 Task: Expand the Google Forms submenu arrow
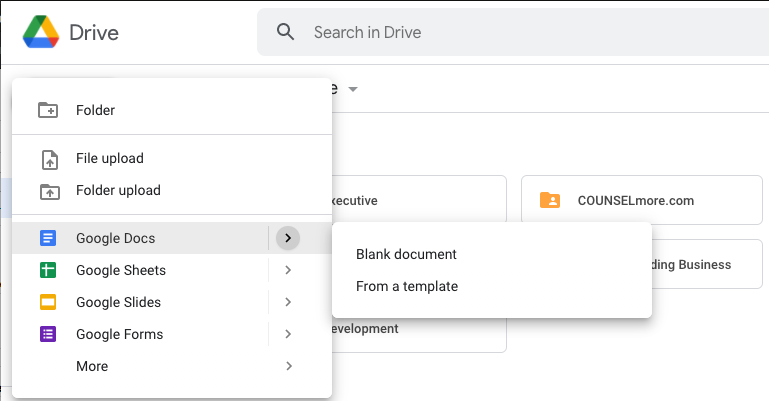(288, 334)
